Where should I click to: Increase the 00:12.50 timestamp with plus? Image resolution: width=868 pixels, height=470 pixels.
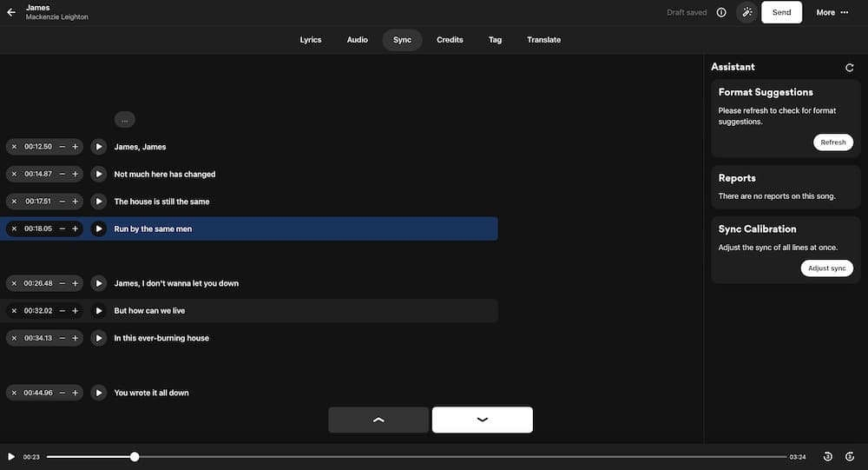(76, 147)
